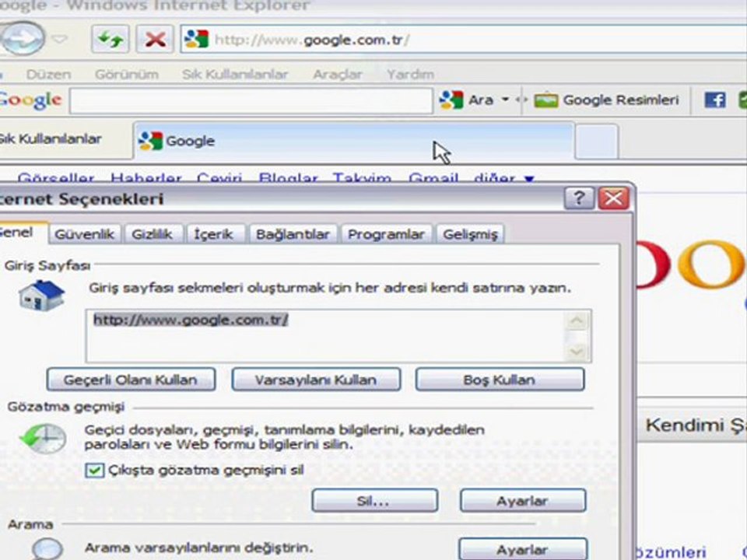The image size is (747, 560).
Task: Switch to the Gelişmiş tab
Action: pyautogui.click(x=470, y=234)
